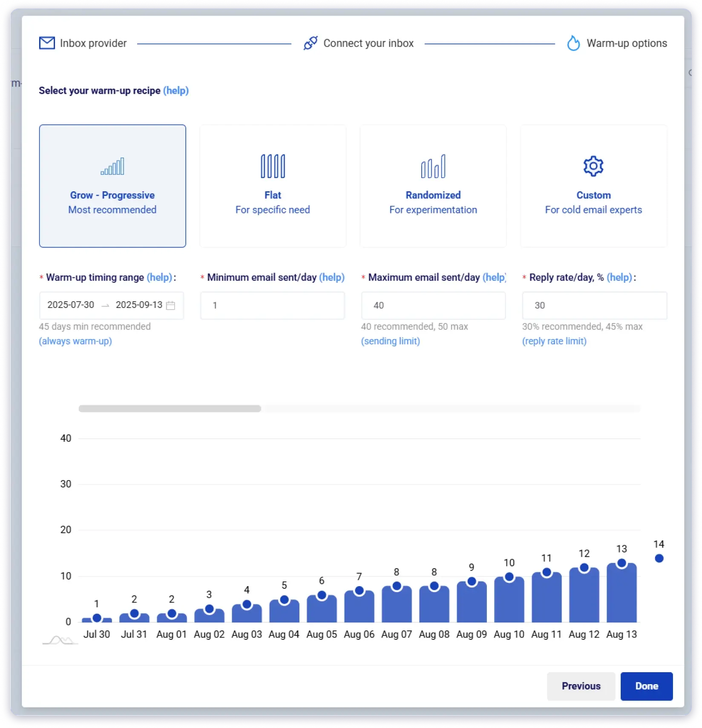The image size is (702, 728).
Task: Open the warm-up start date 2025-07-30 picker
Action: tap(71, 305)
